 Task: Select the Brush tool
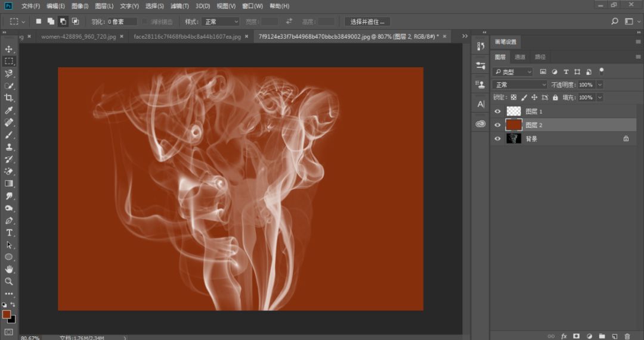pos(8,135)
